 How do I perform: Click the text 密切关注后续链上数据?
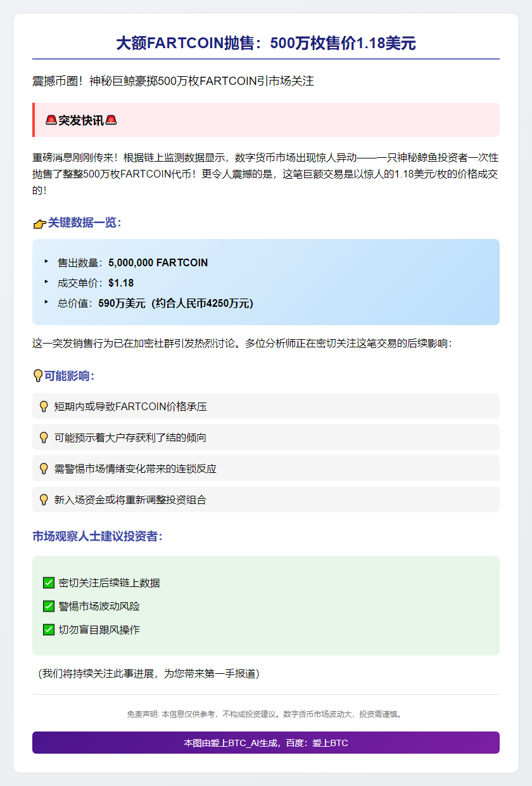(x=110, y=583)
